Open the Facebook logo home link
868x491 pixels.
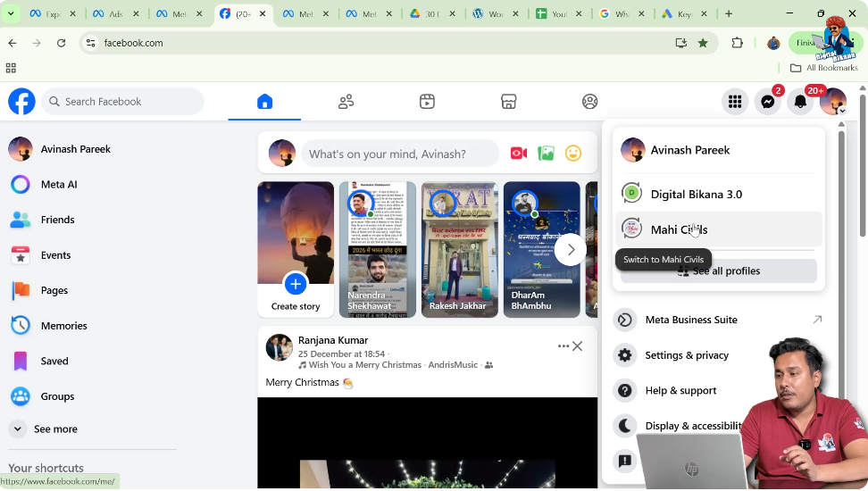tap(21, 102)
